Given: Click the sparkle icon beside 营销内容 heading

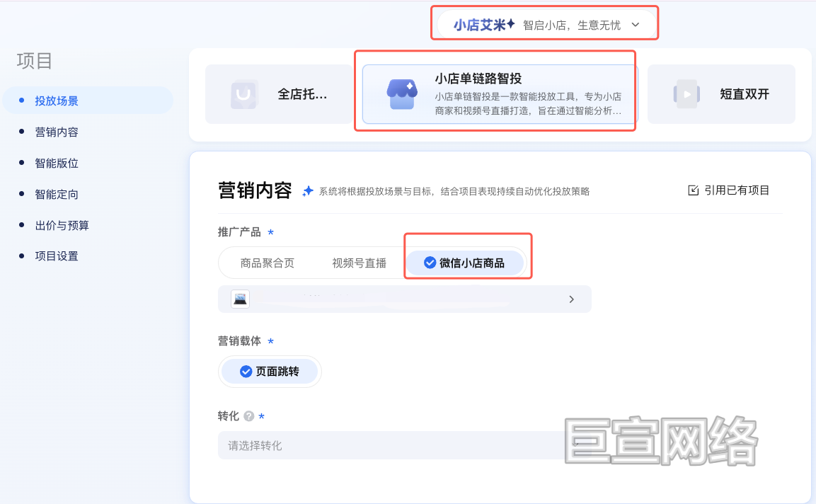Looking at the screenshot, I should tap(308, 191).
